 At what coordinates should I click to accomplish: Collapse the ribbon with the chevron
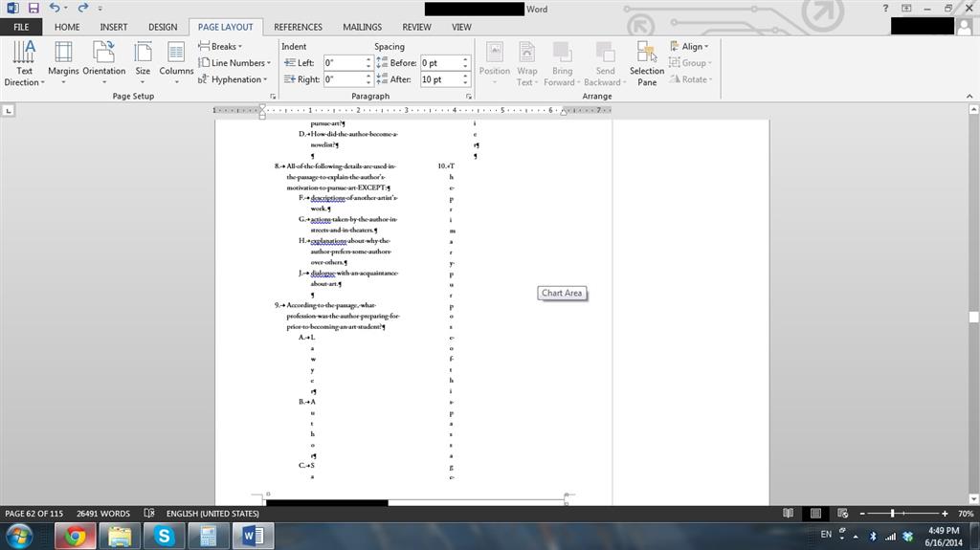tap(969, 97)
